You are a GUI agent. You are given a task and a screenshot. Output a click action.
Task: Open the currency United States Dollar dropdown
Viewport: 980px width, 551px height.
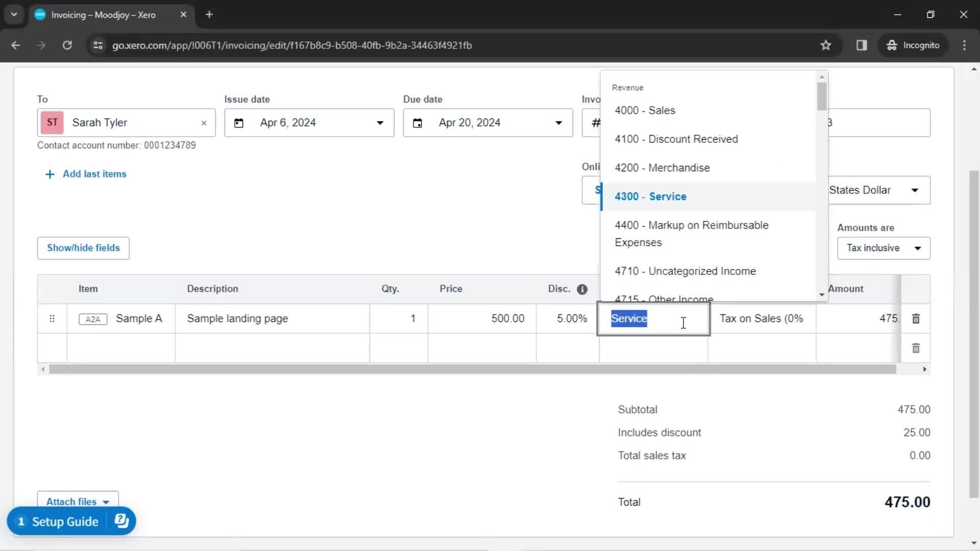(879, 190)
